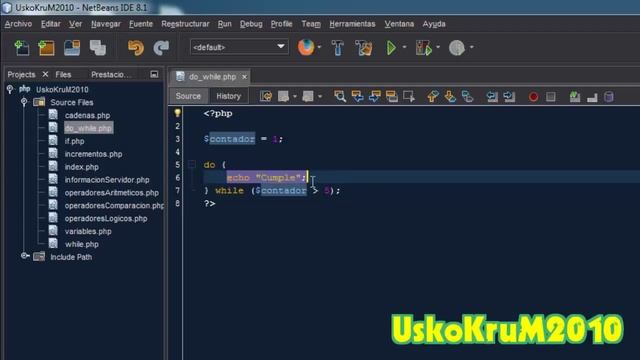Start macro recording red button
This screenshot has height=360, width=640.
tap(533, 97)
